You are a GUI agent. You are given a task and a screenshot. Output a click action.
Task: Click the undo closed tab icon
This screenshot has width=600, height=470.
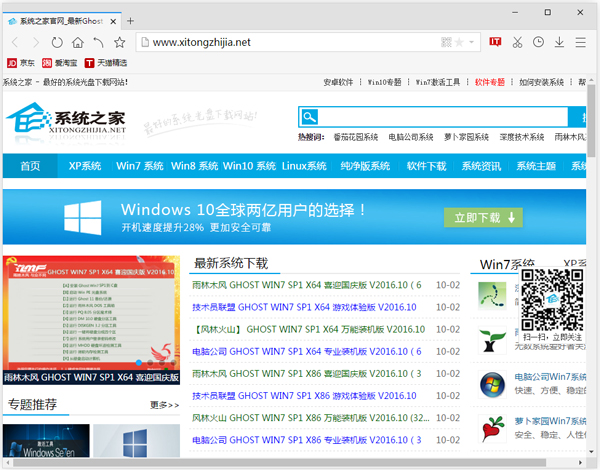(98, 42)
